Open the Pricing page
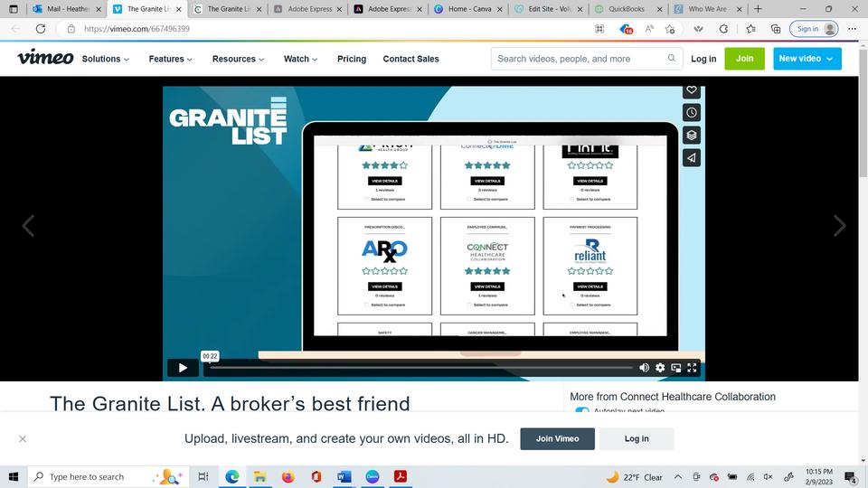This screenshot has width=868, height=488. point(352,59)
